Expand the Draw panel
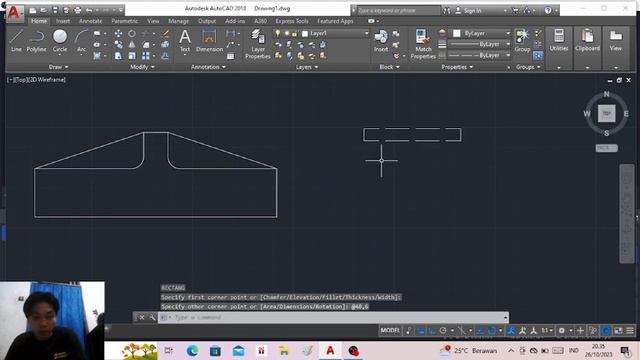Screen dimensions: 640x360 click(58, 67)
